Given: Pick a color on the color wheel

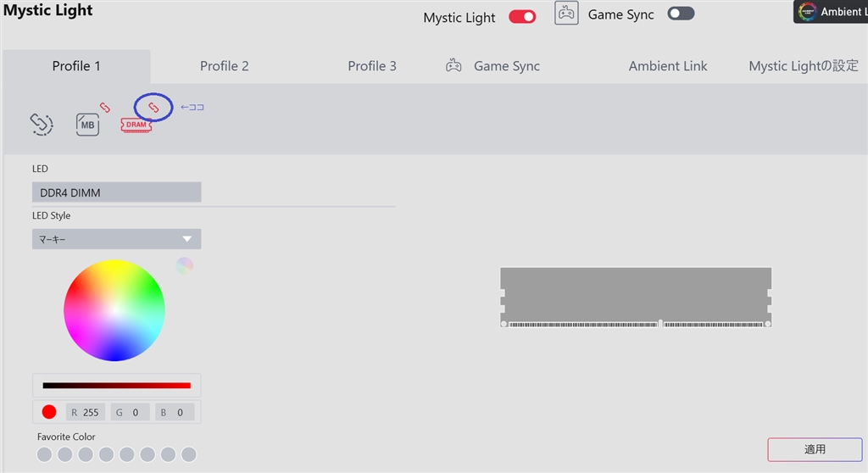Looking at the screenshot, I should [x=114, y=311].
